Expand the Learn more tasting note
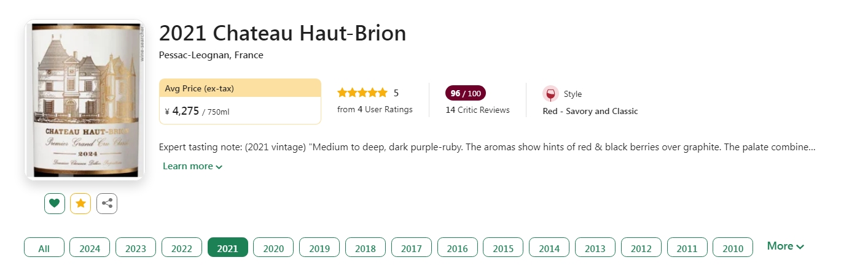 click(192, 166)
